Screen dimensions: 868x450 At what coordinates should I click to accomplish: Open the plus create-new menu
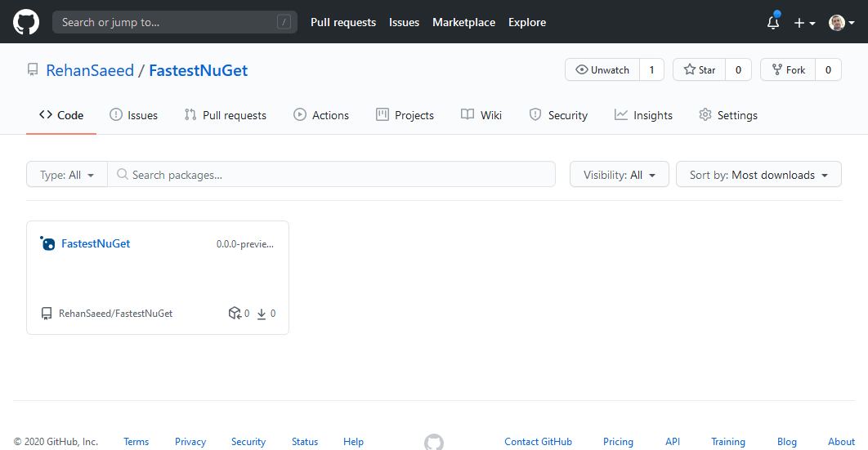(x=804, y=23)
